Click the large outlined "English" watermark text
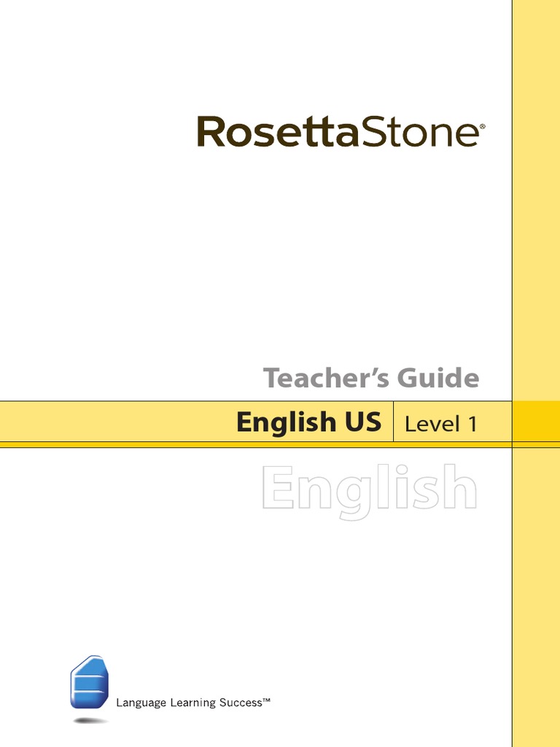The height and width of the screenshot is (747, 560). 370,489
